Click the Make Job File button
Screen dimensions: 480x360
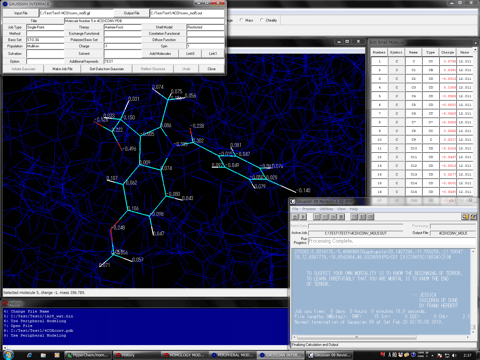pyautogui.click(x=62, y=69)
